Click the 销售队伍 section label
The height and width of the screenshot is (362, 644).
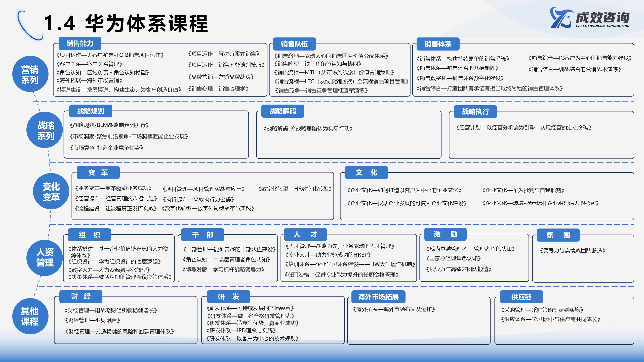click(294, 44)
